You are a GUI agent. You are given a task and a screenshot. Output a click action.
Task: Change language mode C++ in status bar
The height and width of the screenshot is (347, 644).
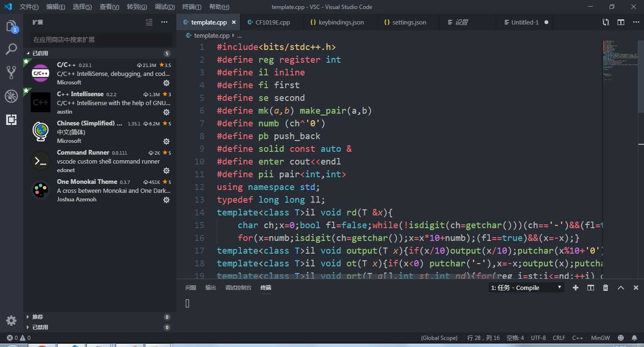click(578, 338)
